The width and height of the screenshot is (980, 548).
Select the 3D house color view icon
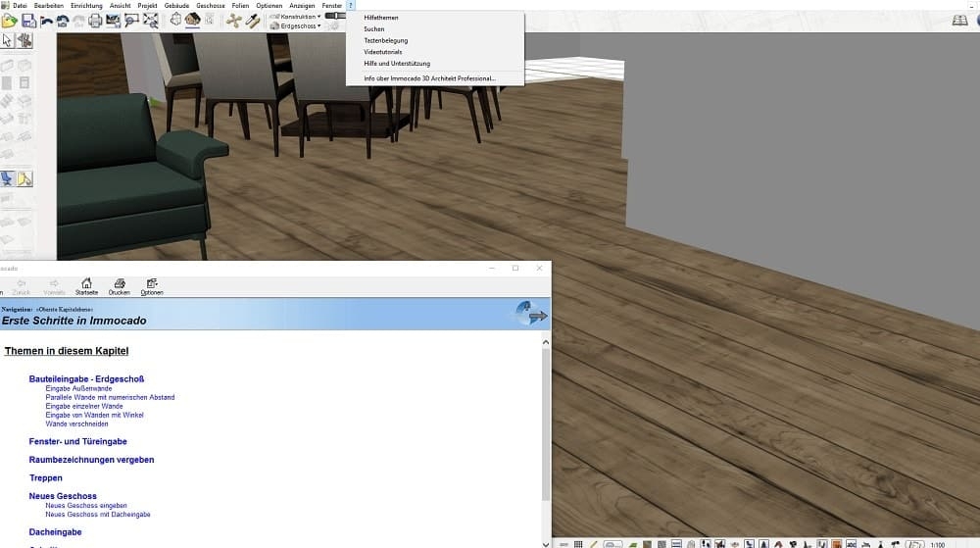(x=192, y=20)
